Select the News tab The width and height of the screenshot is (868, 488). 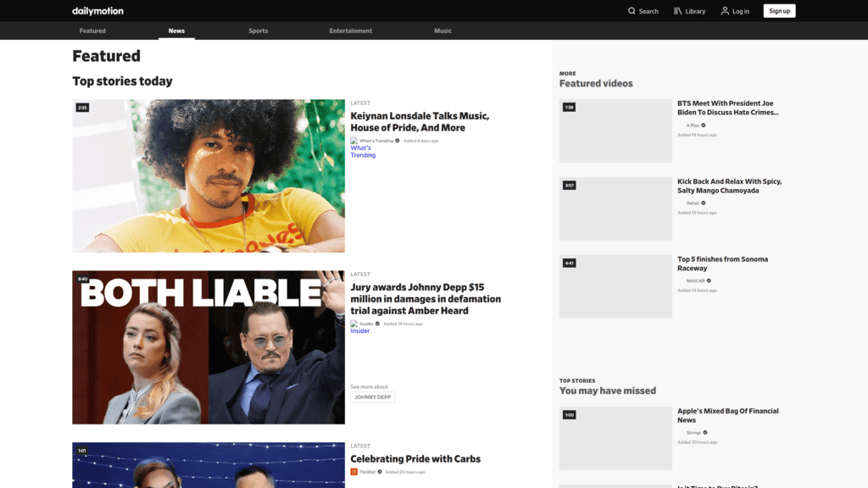pos(176,31)
